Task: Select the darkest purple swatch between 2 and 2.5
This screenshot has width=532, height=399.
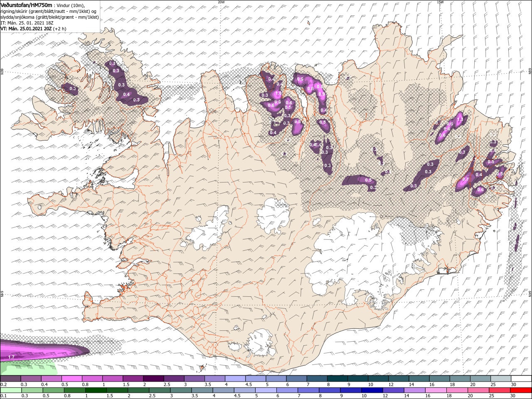Action: pos(153,379)
